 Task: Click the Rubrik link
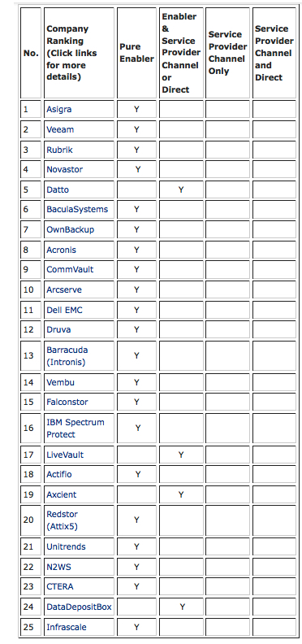59,150
